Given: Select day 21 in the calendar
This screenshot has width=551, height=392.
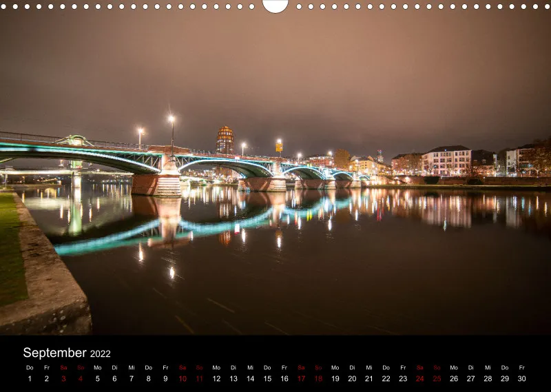Looking at the screenshot, I should [x=369, y=379].
